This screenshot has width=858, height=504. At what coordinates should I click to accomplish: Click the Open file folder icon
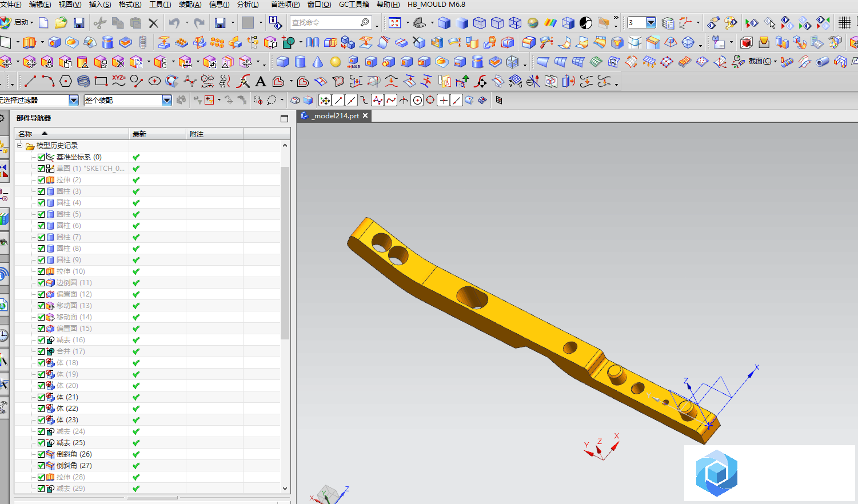(61, 23)
